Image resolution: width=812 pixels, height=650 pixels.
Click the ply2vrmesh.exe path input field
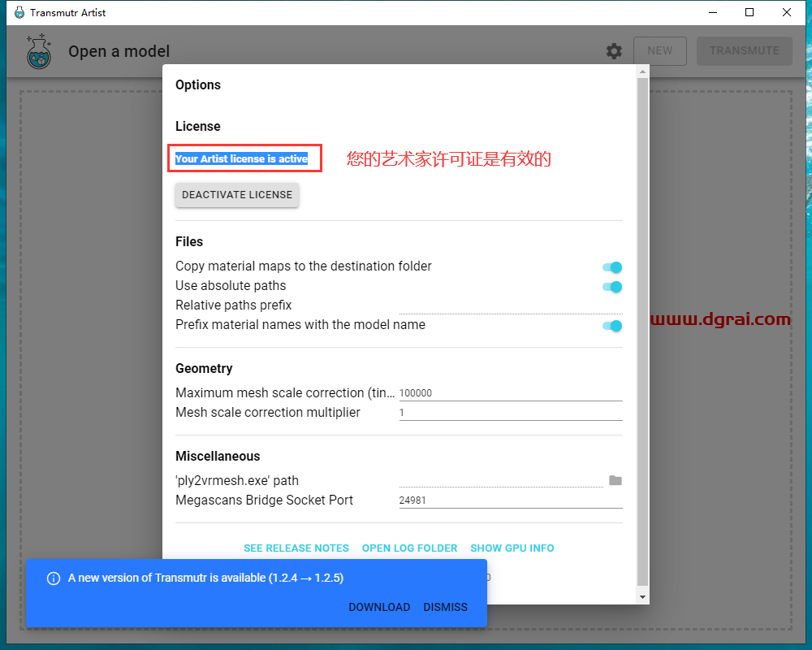click(501, 480)
